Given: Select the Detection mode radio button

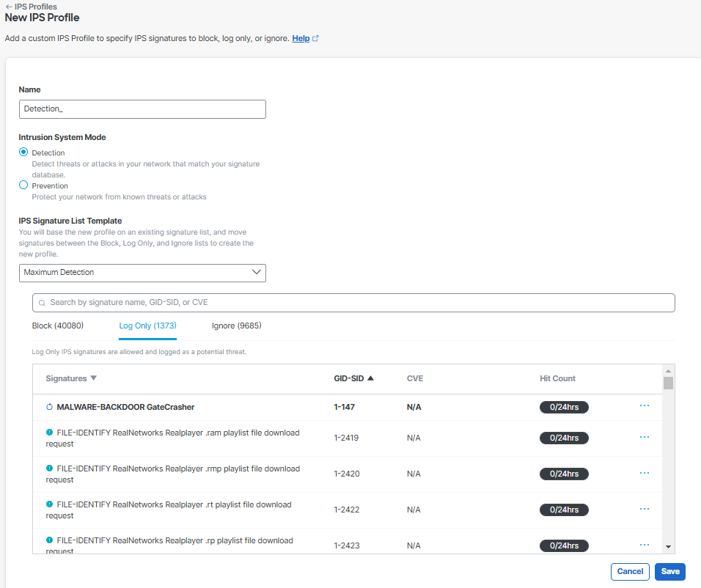Looking at the screenshot, I should 23,152.
